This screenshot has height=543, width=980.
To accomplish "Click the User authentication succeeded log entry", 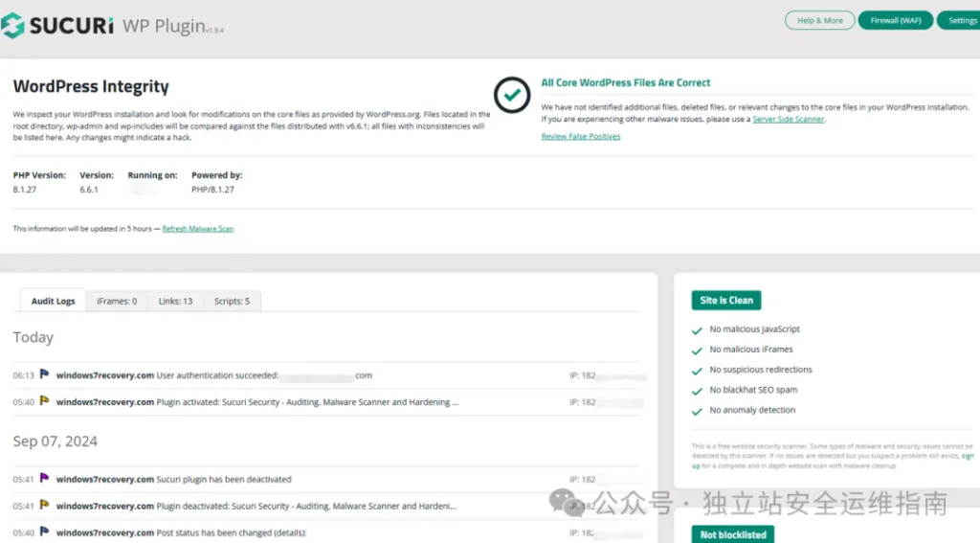I will tap(264, 375).
